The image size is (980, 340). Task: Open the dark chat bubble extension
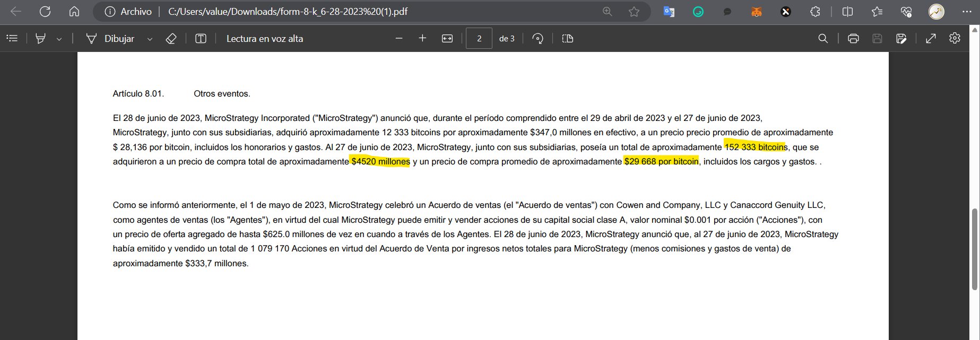[x=727, y=12]
